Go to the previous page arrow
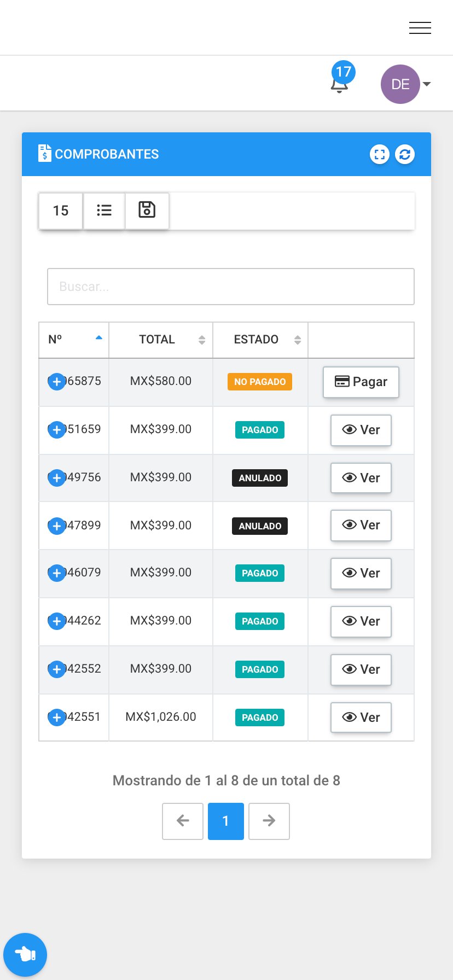453x980 pixels. (x=183, y=820)
